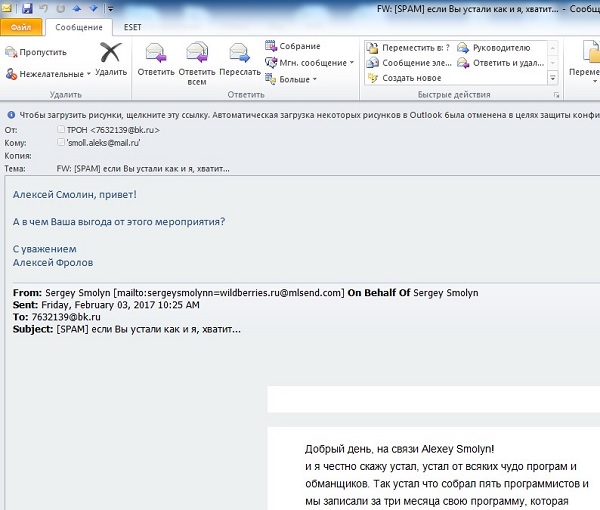Click the Sent: Friday, February 03 line
This screenshot has height=510, width=600.
(106, 305)
